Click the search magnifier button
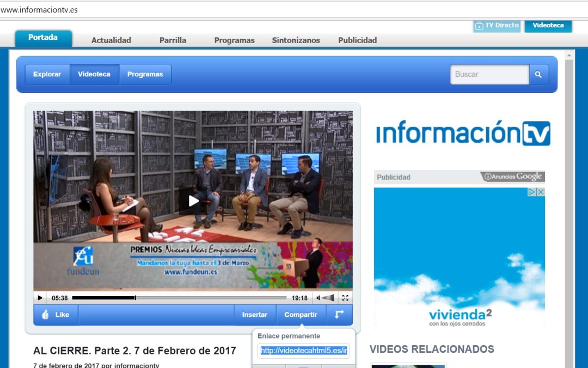This screenshot has height=368, width=588. pyautogui.click(x=538, y=75)
